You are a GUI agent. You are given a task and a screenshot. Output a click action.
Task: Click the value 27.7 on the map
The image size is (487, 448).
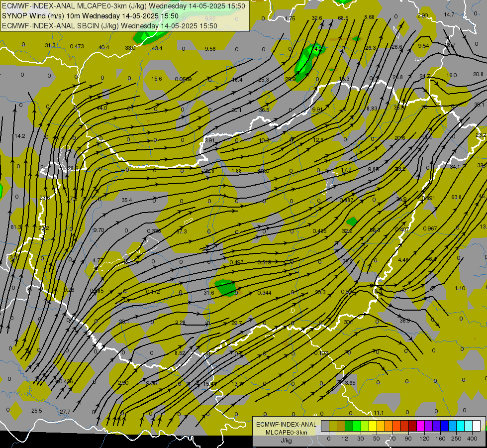point(65,412)
